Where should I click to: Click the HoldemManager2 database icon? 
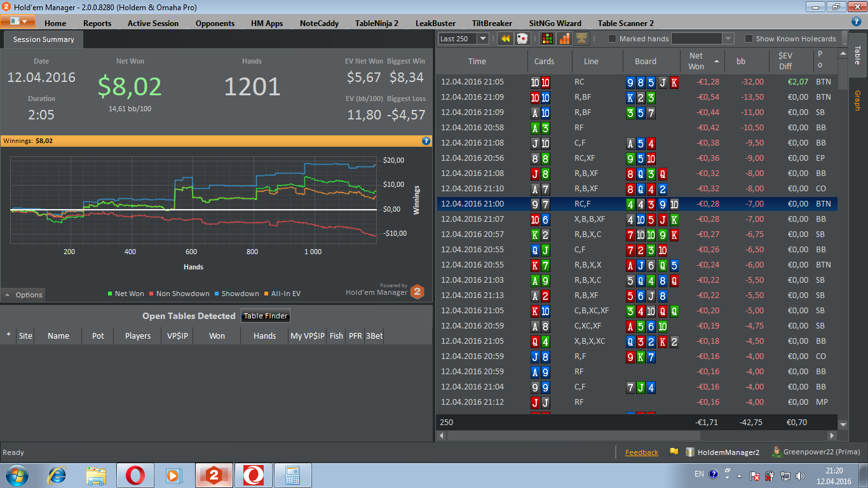coord(690,452)
